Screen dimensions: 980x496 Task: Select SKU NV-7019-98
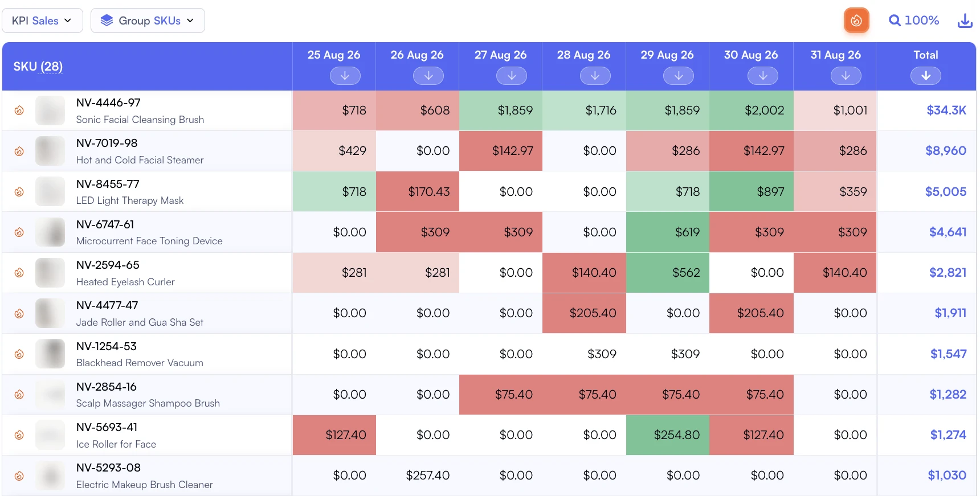[x=107, y=143]
